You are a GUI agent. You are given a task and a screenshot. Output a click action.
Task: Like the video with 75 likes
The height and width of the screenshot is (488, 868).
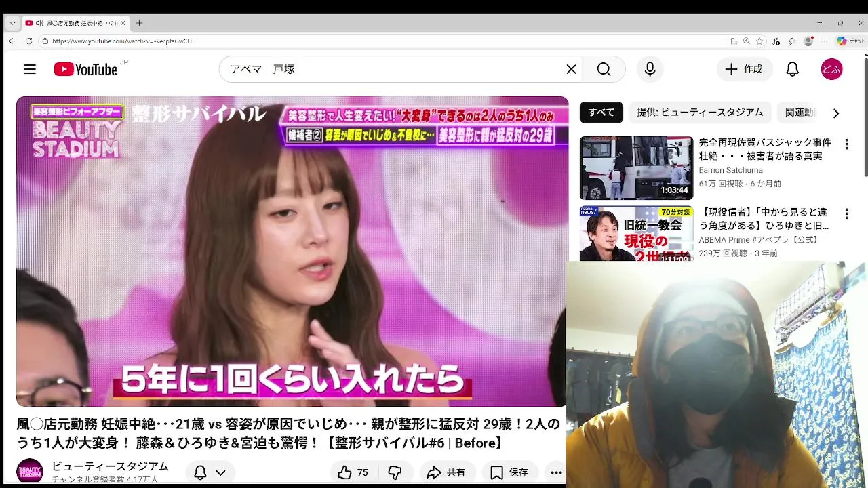(353, 472)
